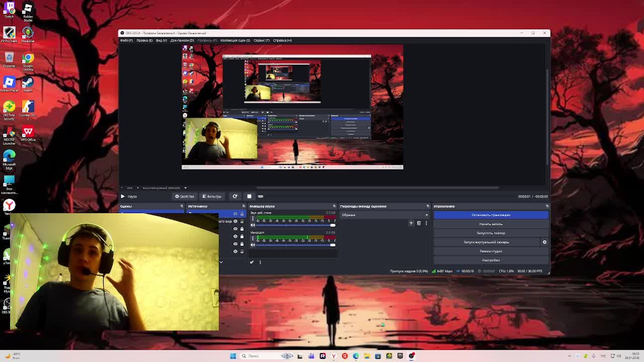Image resolution: width=644 pixels, height=362 pixels.
Task: Expand sources toolbar chevron down arrow
Action: point(221,262)
